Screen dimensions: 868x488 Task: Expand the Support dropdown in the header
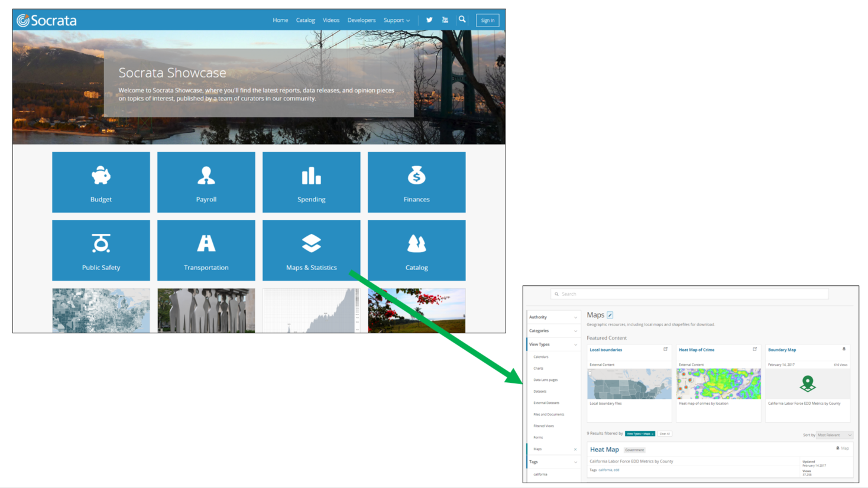pyautogui.click(x=397, y=20)
